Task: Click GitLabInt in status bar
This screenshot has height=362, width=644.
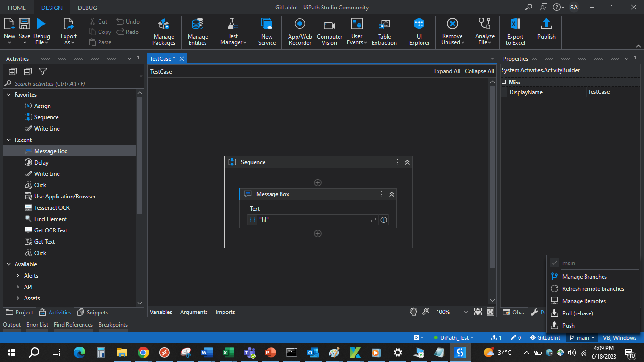Action: click(x=545, y=338)
